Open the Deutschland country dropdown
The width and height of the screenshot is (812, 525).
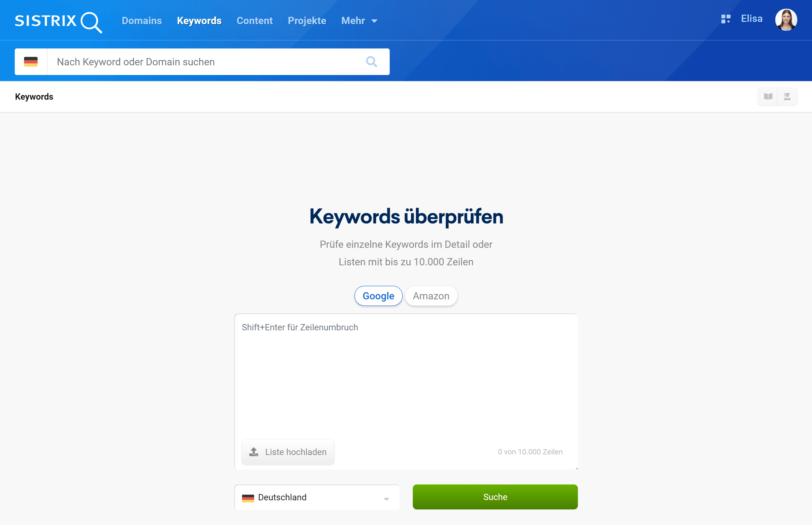(316, 497)
